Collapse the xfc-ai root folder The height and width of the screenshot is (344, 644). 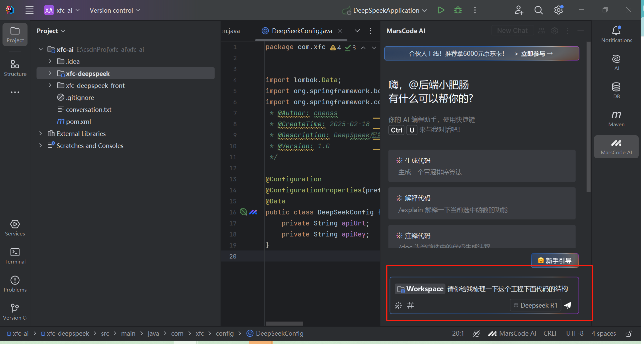tap(40, 49)
